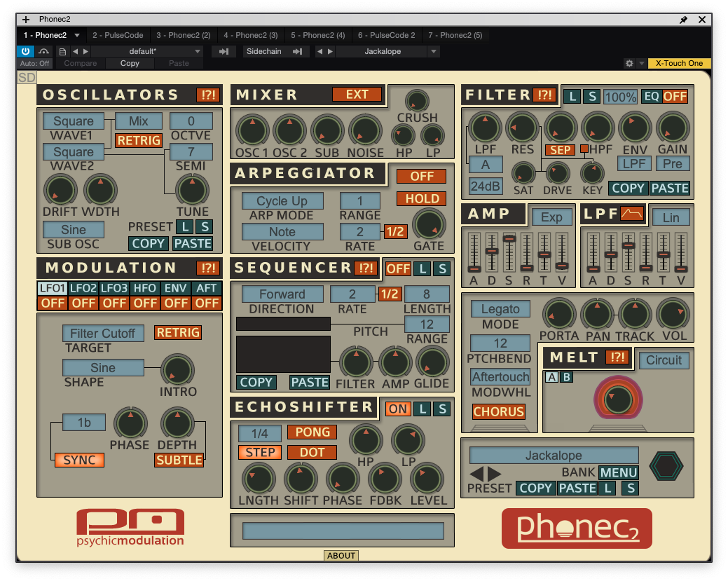Select the ENV modulation tab
This screenshot has height=581, width=728.
pyautogui.click(x=175, y=288)
